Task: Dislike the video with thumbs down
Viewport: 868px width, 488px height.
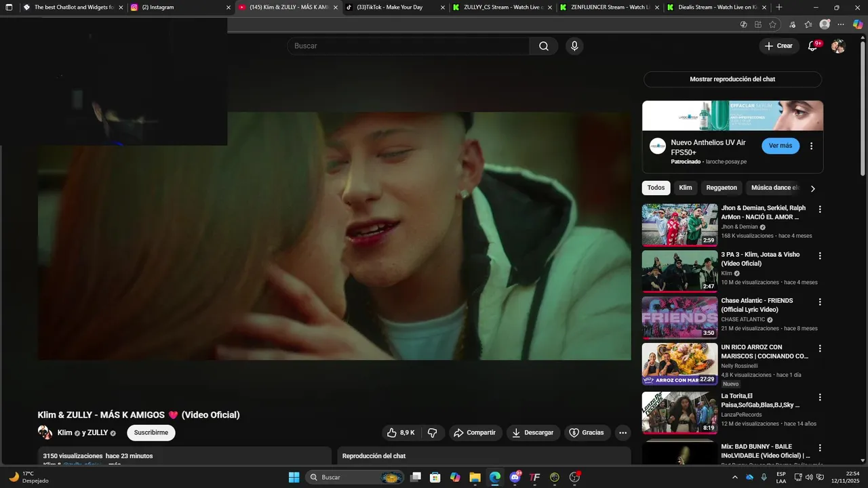Action: click(x=432, y=432)
